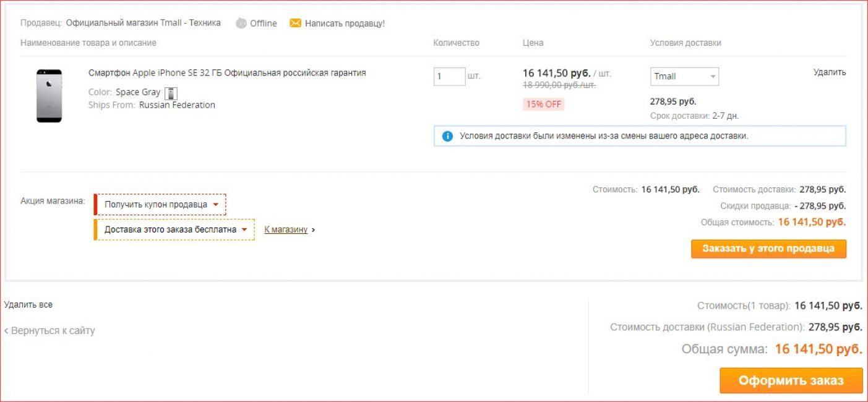Click the Space Gray color thumbnail icon
868x402 pixels.
coord(171,93)
